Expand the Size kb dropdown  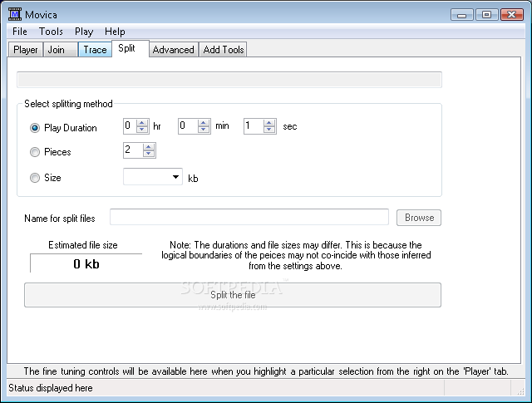(175, 177)
